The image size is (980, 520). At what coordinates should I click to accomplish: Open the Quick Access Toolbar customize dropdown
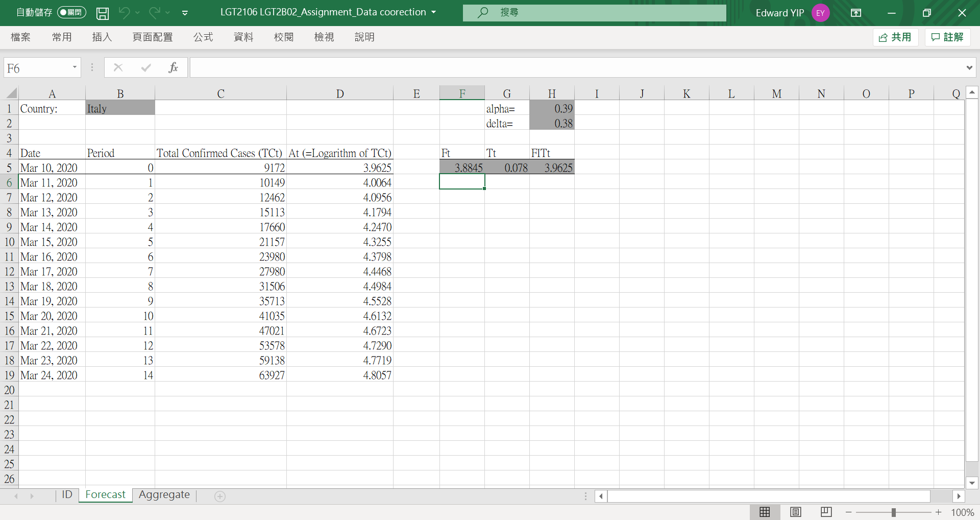click(x=185, y=13)
